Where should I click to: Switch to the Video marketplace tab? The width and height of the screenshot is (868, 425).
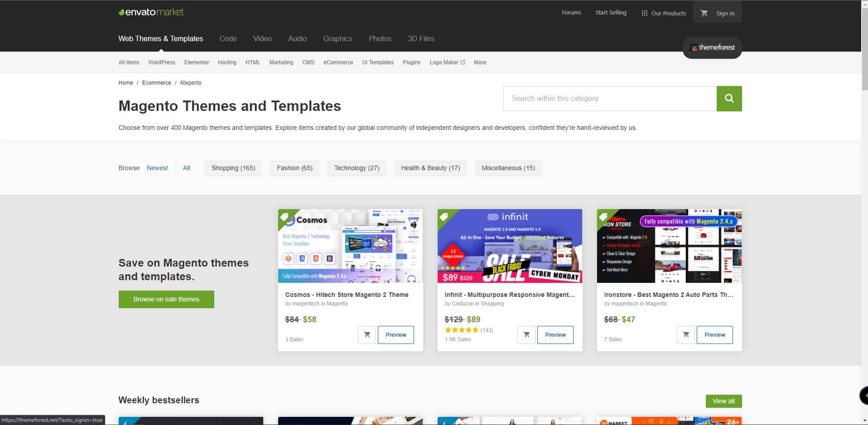click(x=262, y=38)
